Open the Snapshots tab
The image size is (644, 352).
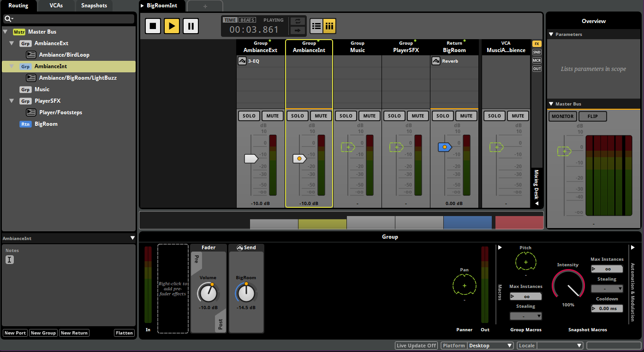94,6
